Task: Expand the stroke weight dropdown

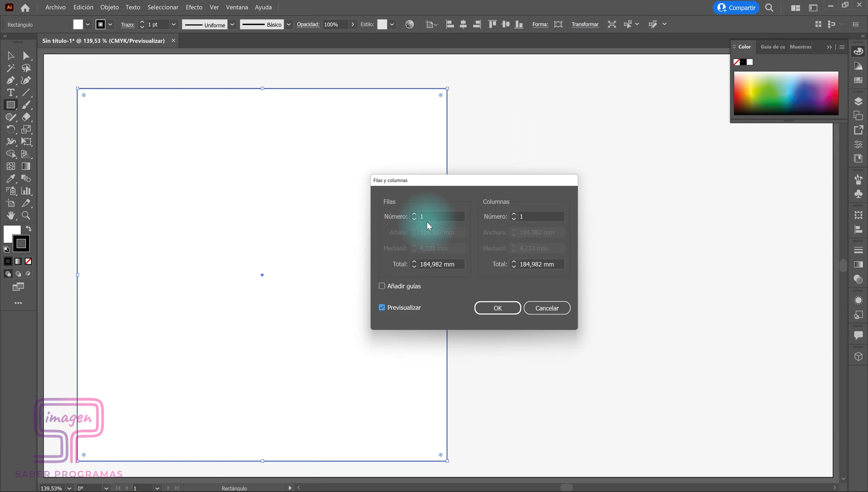Action: (174, 24)
